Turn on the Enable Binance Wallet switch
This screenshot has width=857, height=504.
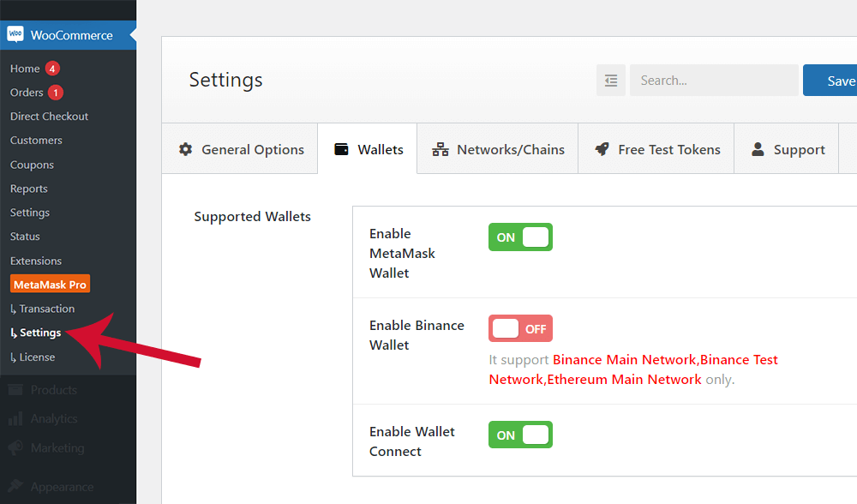coord(520,328)
